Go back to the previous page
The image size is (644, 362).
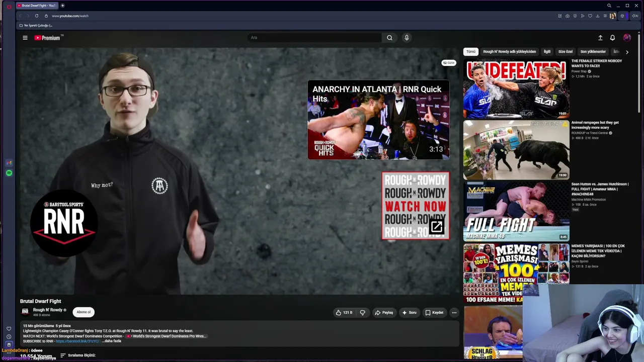pyautogui.click(x=20, y=16)
